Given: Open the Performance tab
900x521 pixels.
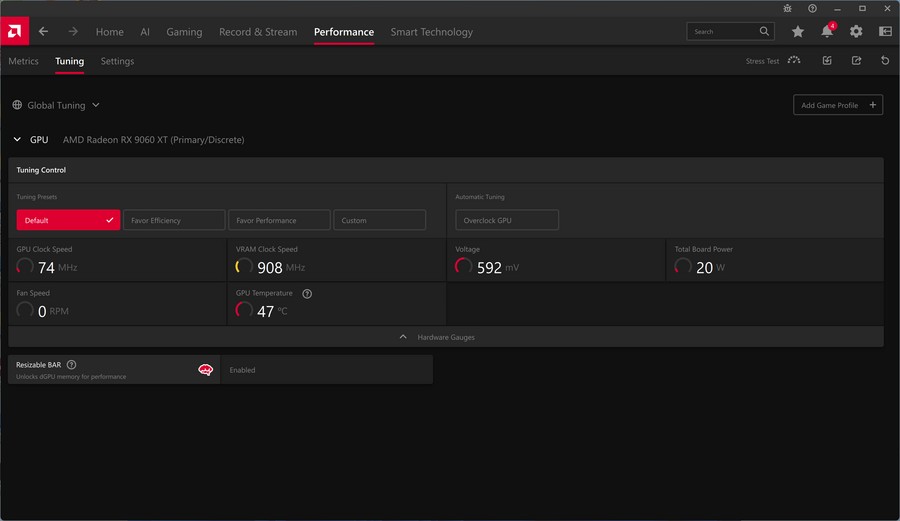Looking at the screenshot, I should [x=344, y=32].
